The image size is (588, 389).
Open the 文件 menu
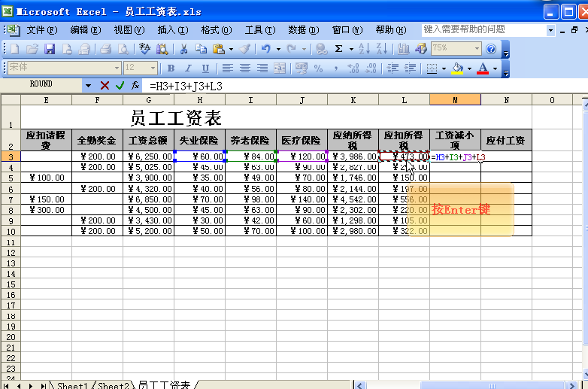click(41, 30)
